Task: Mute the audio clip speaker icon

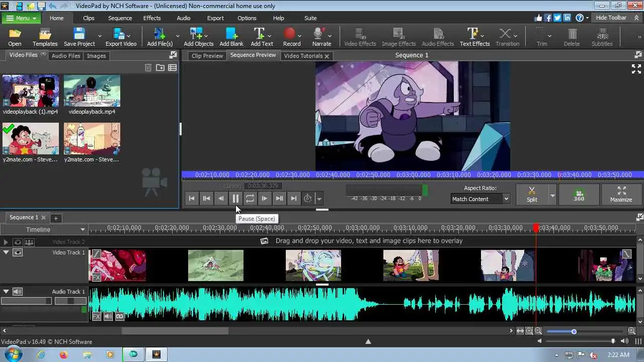Action: point(108,316)
